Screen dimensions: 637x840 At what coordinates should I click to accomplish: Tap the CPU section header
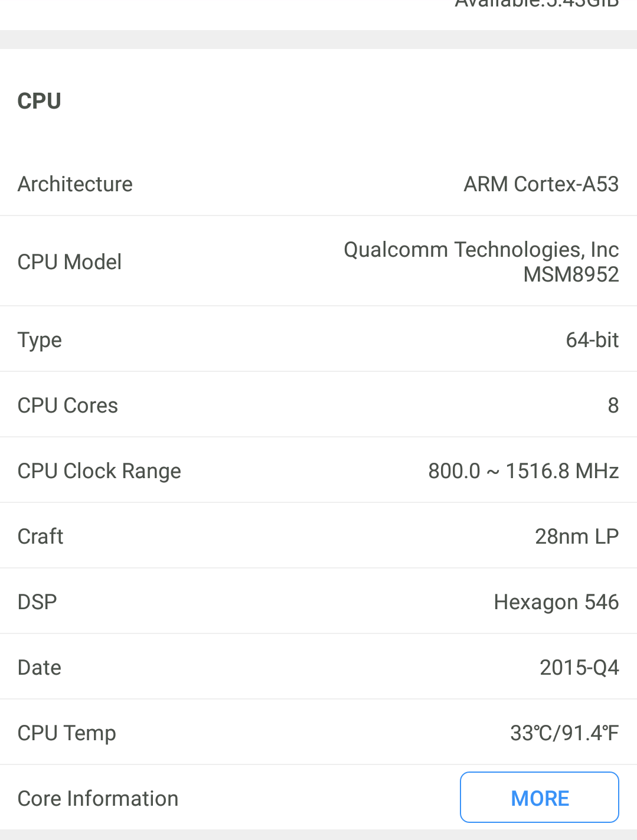click(40, 101)
